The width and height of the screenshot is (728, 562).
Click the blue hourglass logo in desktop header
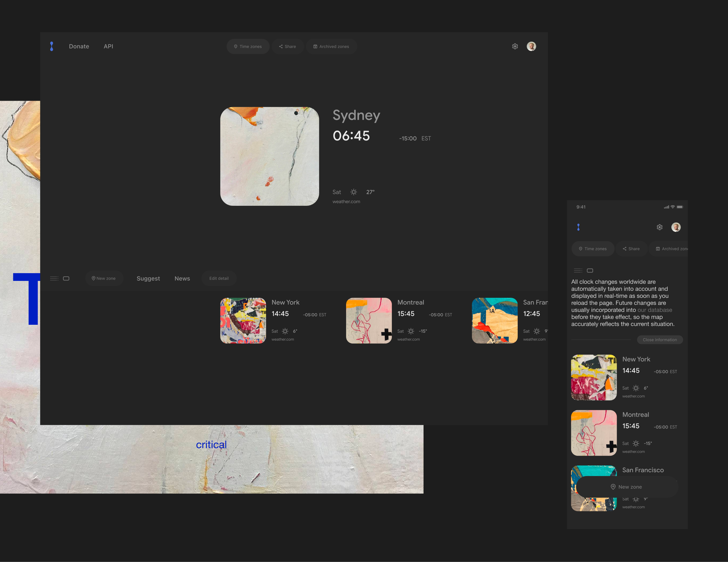tap(52, 46)
